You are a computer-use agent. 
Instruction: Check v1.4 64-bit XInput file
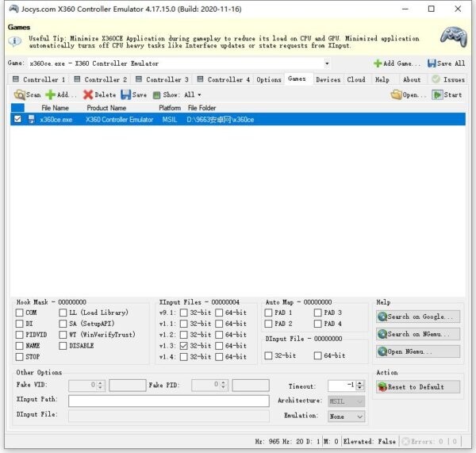point(219,357)
